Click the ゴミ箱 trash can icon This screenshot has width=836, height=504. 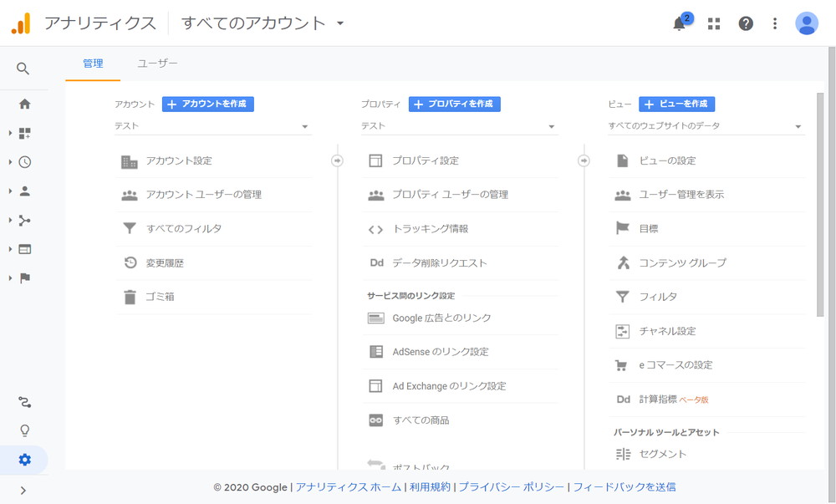(x=130, y=297)
